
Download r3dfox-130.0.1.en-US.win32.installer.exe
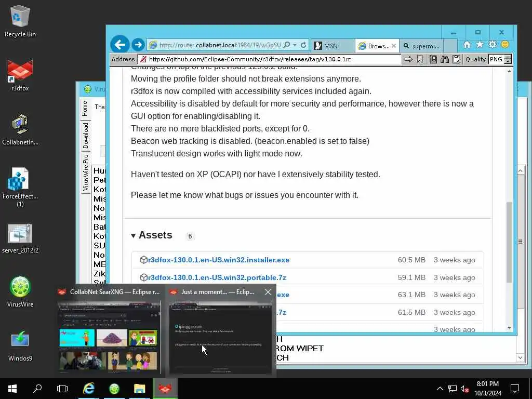click(x=219, y=260)
